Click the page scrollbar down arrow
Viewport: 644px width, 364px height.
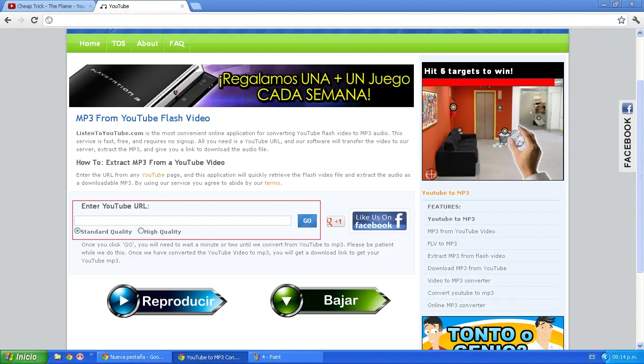tap(640, 346)
